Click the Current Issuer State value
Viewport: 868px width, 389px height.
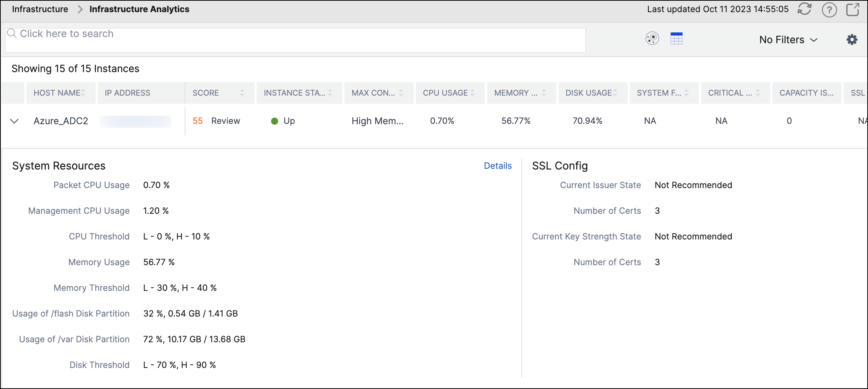(x=693, y=185)
